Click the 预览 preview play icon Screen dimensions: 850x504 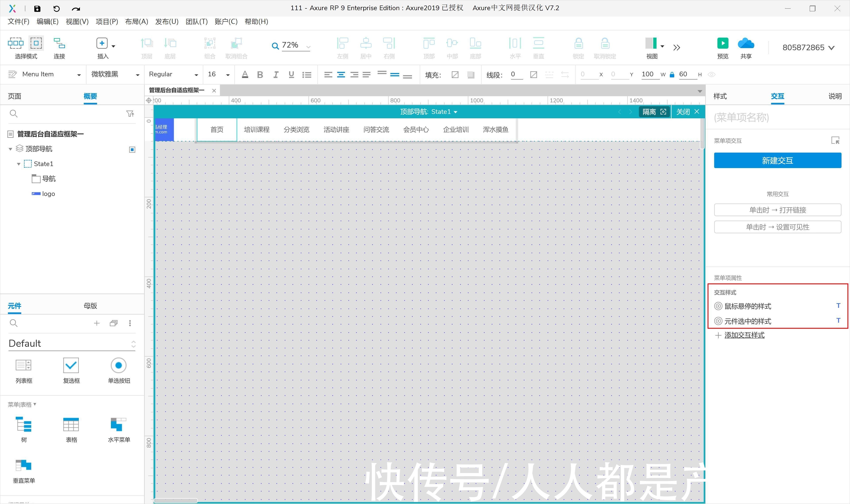[x=722, y=43]
